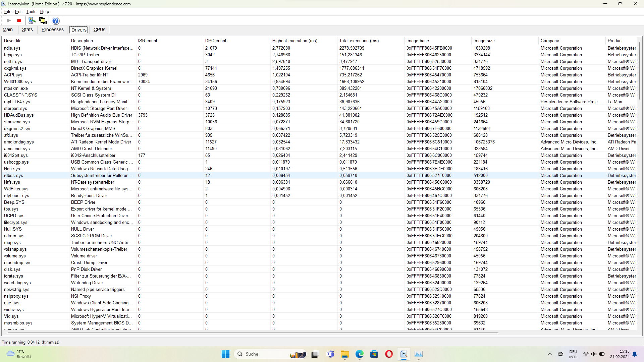Image resolution: width=644 pixels, height=362 pixels.
Task: Open Microsoft Edge from the taskbar
Action: click(x=360, y=354)
